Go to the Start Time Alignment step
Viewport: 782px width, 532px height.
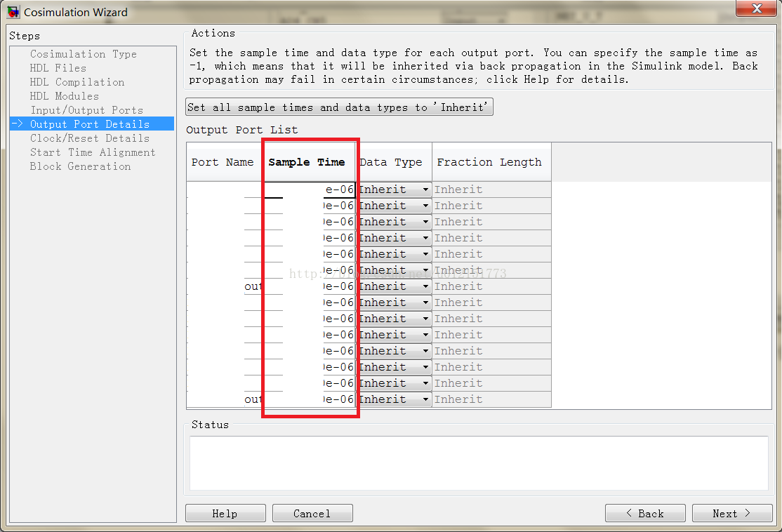click(x=93, y=152)
